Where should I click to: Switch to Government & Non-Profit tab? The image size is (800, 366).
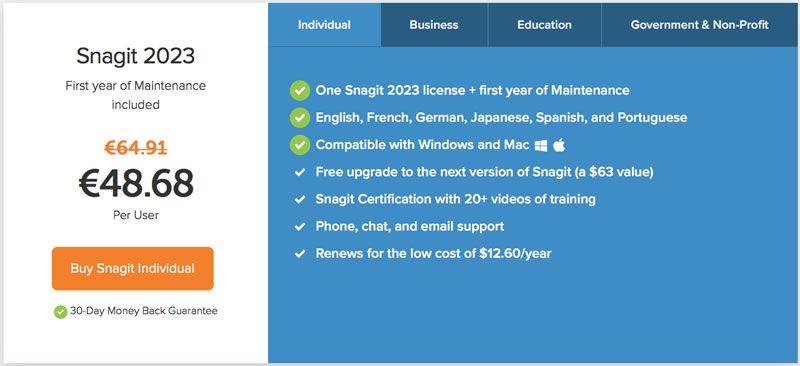tap(699, 25)
